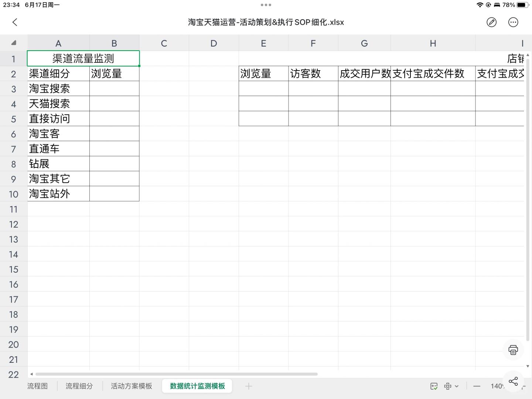Switch to the 活动方案模板 sheet tab
Screen dimensions: 532x399
[132, 386]
